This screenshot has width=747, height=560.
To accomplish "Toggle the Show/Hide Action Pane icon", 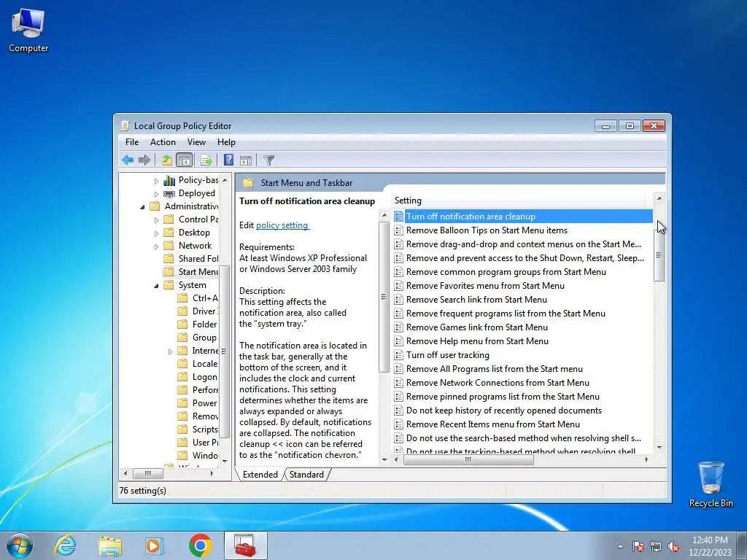I will tap(246, 160).
